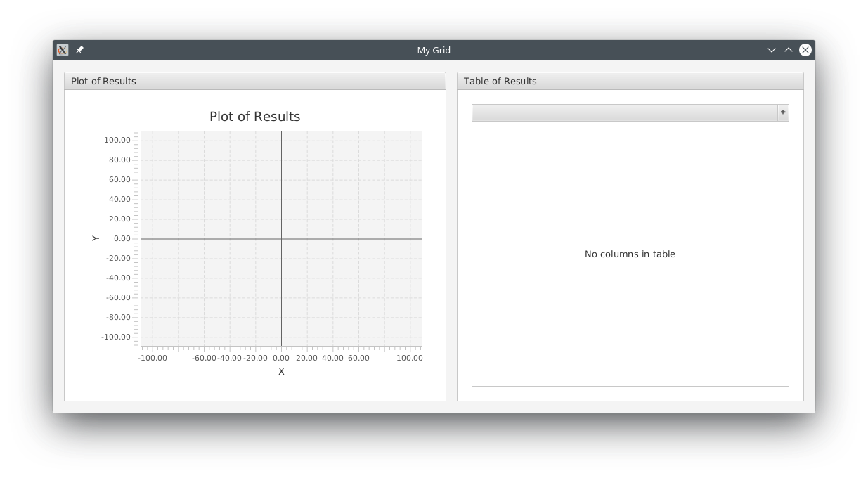Image resolution: width=868 pixels, height=478 pixels.
Task: Collapse the Table of Results pane header
Action: [630, 81]
